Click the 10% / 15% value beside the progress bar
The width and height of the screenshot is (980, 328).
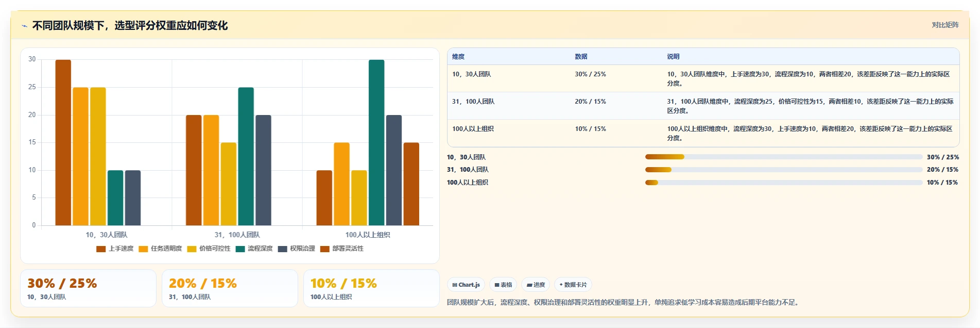tap(942, 183)
